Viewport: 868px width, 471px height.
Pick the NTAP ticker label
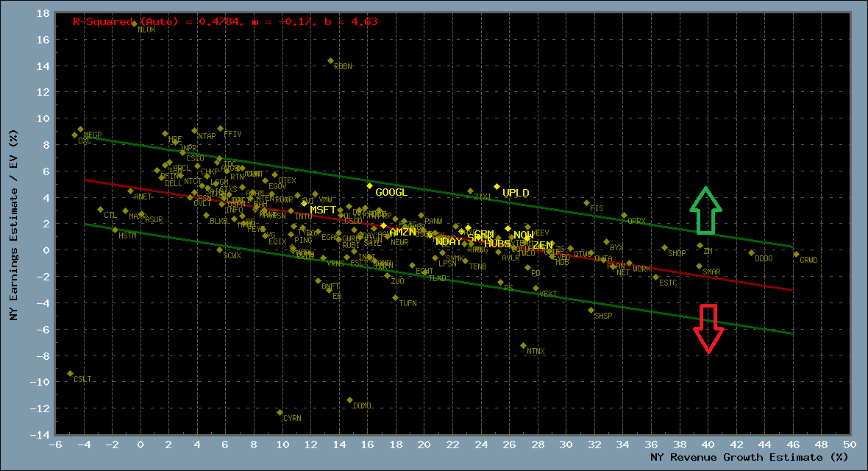tap(207, 136)
